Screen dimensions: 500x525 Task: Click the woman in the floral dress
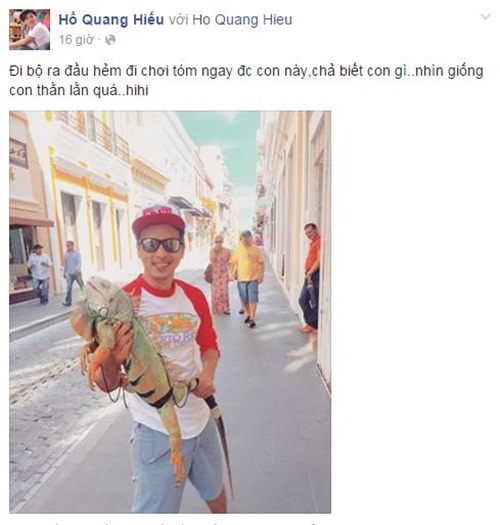[219, 275]
